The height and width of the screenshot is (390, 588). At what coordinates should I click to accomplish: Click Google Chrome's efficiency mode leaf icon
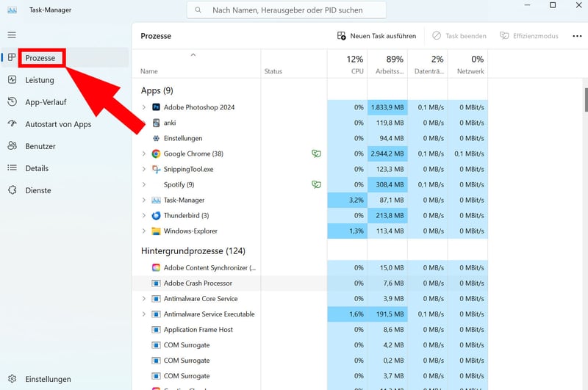tap(316, 154)
